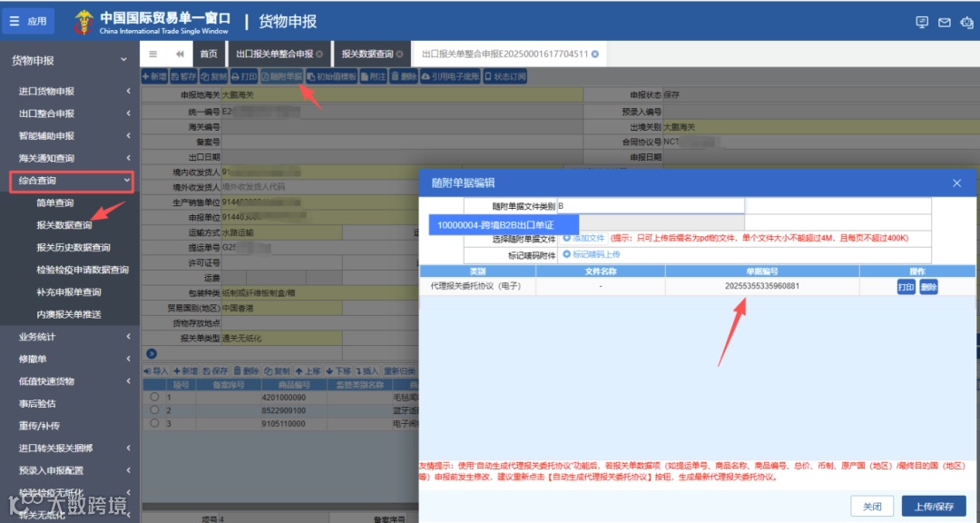The image size is (980, 523).
Task: Click the hamburger icon left of 首页 tab
Action: [153, 54]
